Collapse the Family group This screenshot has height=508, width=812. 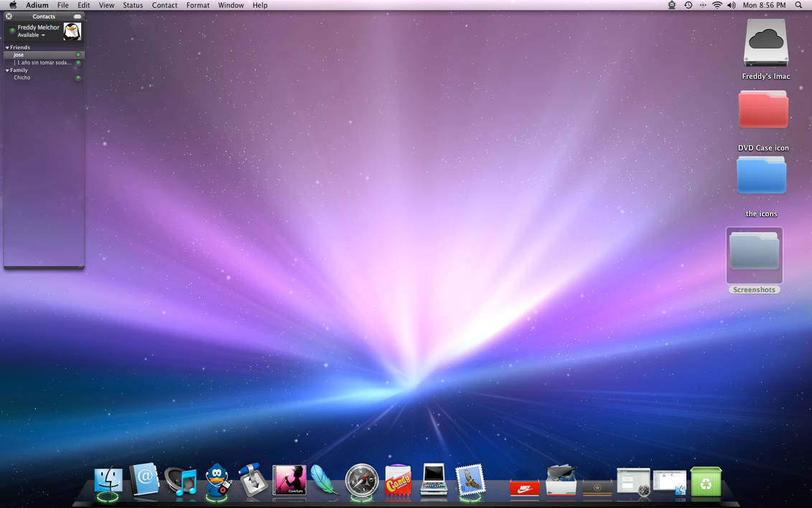(x=8, y=70)
